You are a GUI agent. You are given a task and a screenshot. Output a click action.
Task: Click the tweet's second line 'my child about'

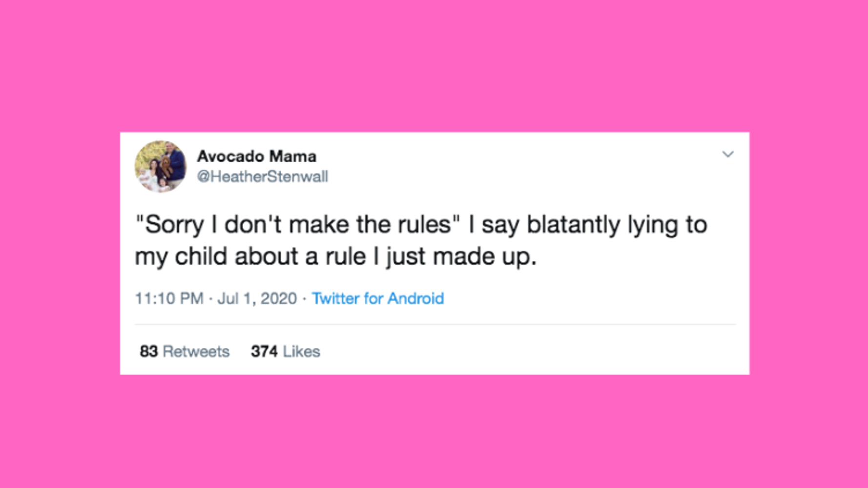[218, 256]
